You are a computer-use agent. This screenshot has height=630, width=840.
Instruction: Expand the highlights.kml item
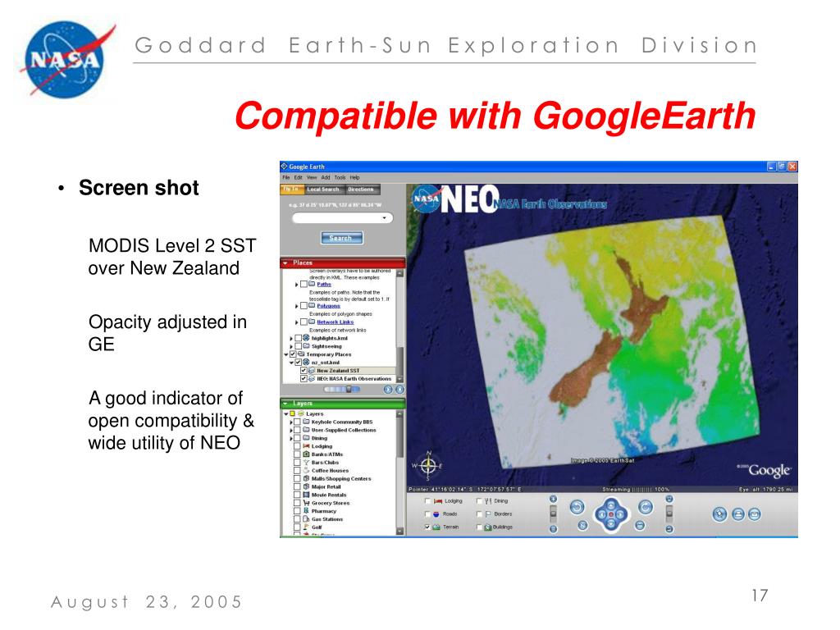pyautogui.click(x=291, y=339)
